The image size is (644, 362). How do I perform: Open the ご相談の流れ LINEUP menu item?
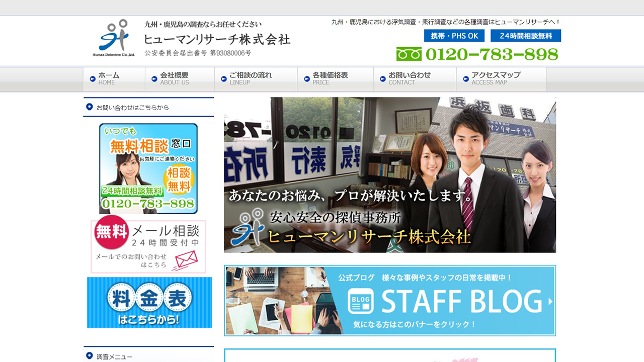252,79
